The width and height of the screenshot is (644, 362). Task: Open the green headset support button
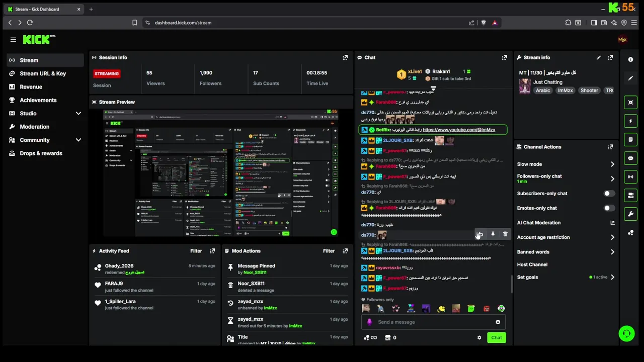point(626,334)
